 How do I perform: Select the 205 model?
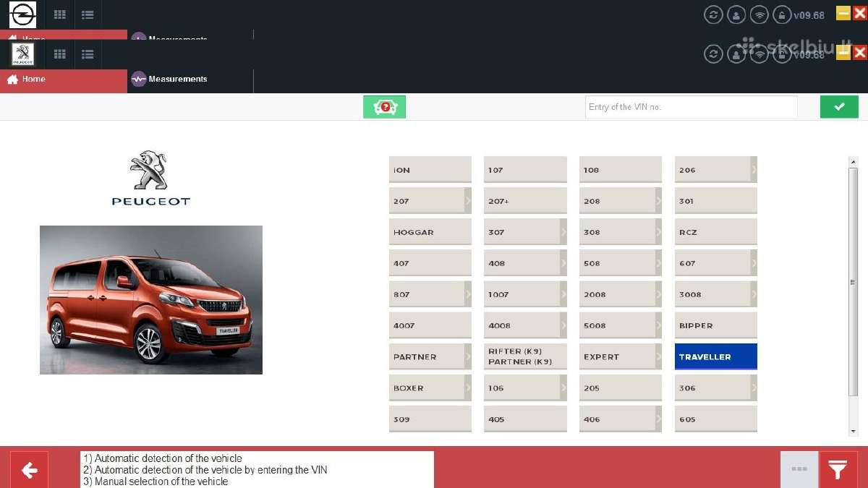[621, 388]
